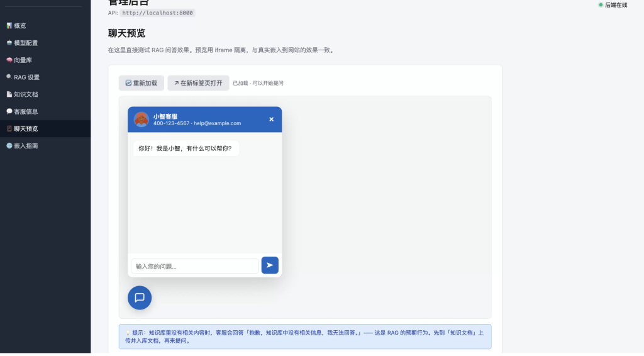Select 聊天预览 in sidebar
This screenshot has width=644, height=356.
(x=45, y=128)
